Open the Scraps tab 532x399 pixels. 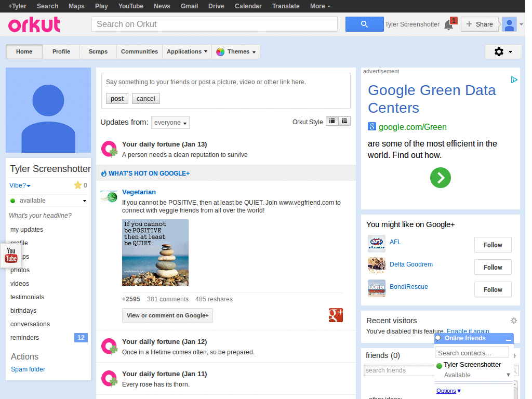(98, 51)
